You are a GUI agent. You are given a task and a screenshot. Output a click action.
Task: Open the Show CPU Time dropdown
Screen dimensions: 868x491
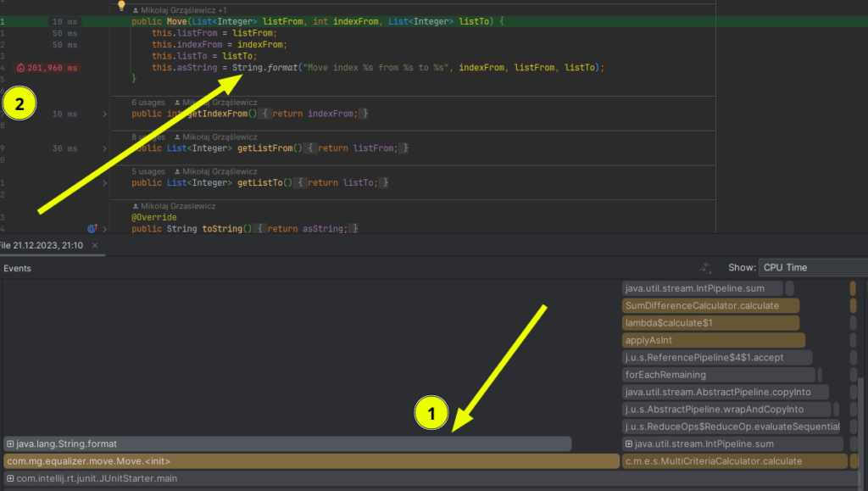[x=813, y=267]
